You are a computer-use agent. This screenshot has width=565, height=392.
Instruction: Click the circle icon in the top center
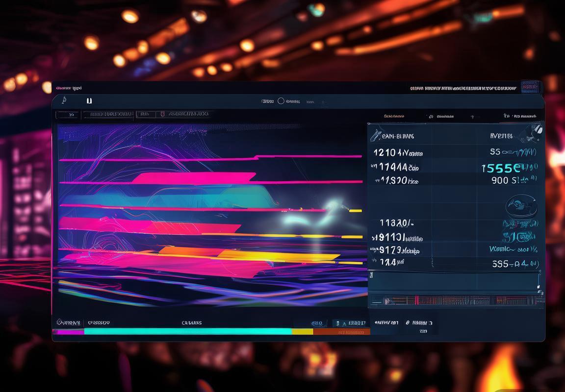point(281,101)
